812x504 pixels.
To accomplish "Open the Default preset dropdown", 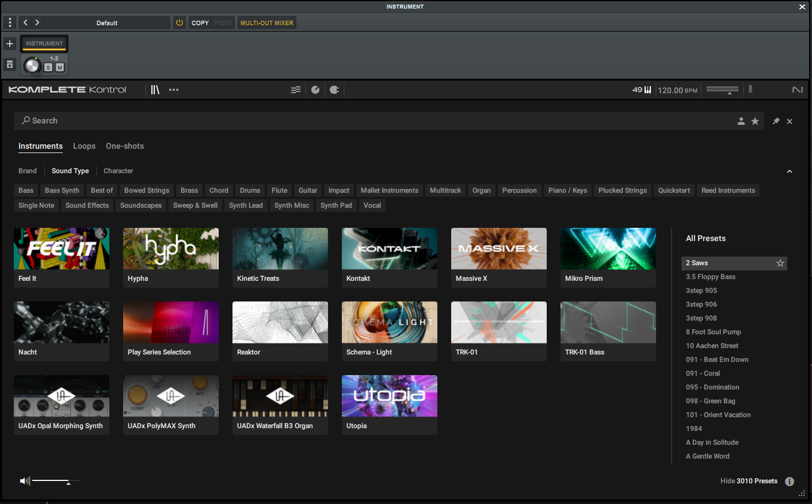I will point(107,23).
